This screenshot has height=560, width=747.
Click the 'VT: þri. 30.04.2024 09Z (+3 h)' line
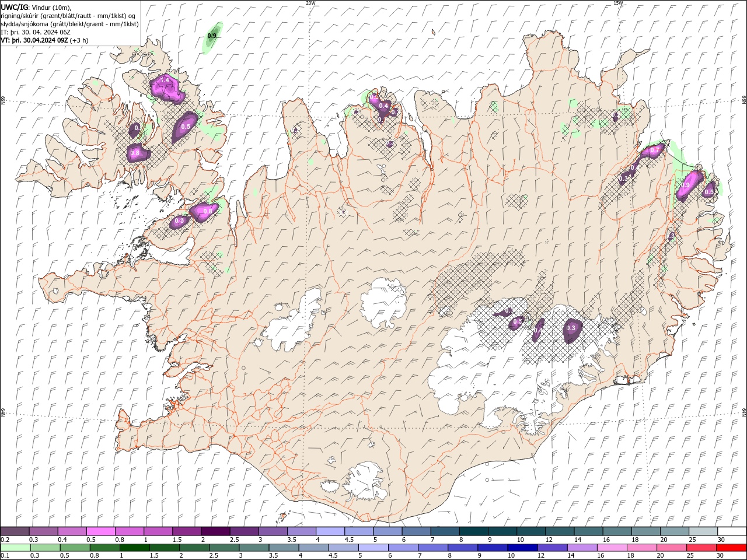(45, 40)
